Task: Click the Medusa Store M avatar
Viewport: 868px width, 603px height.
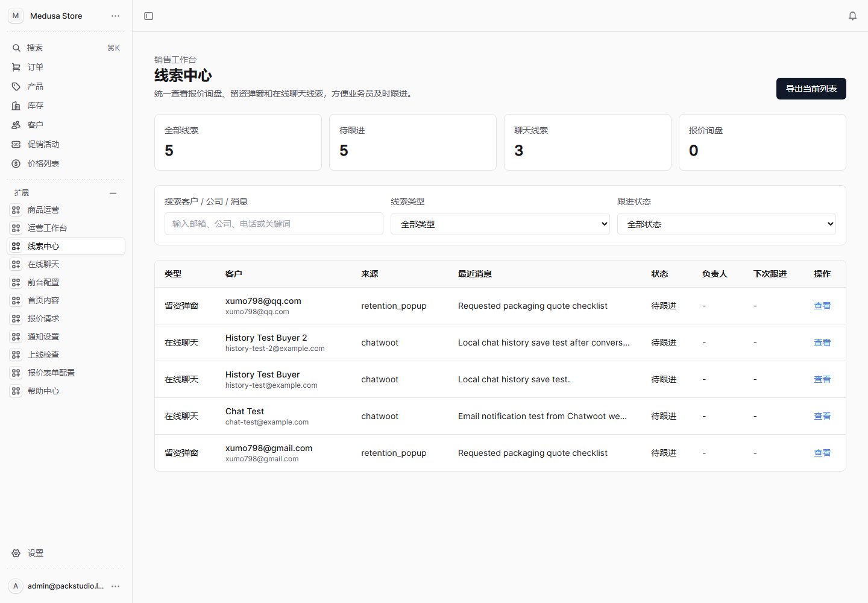Action: (x=16, y=16)
